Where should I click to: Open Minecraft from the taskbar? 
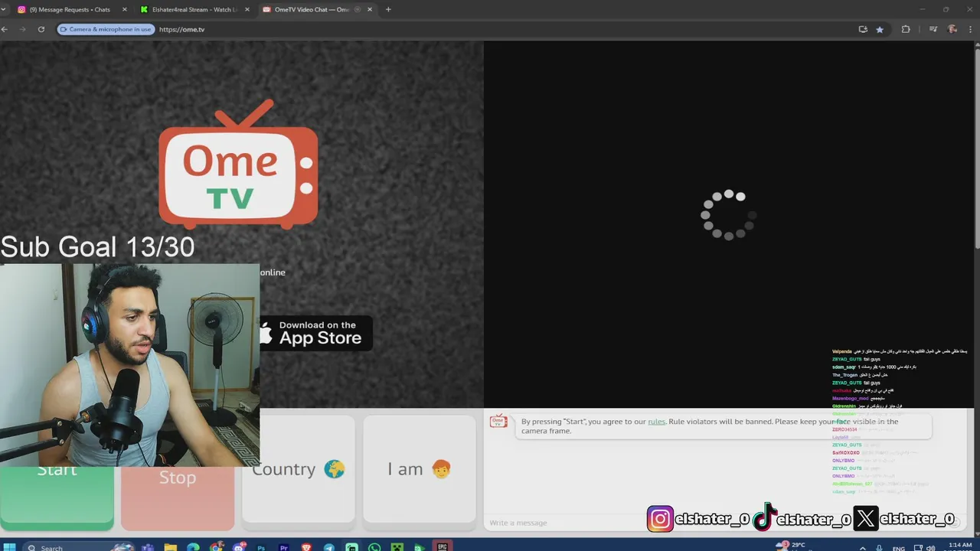(397, 547)
